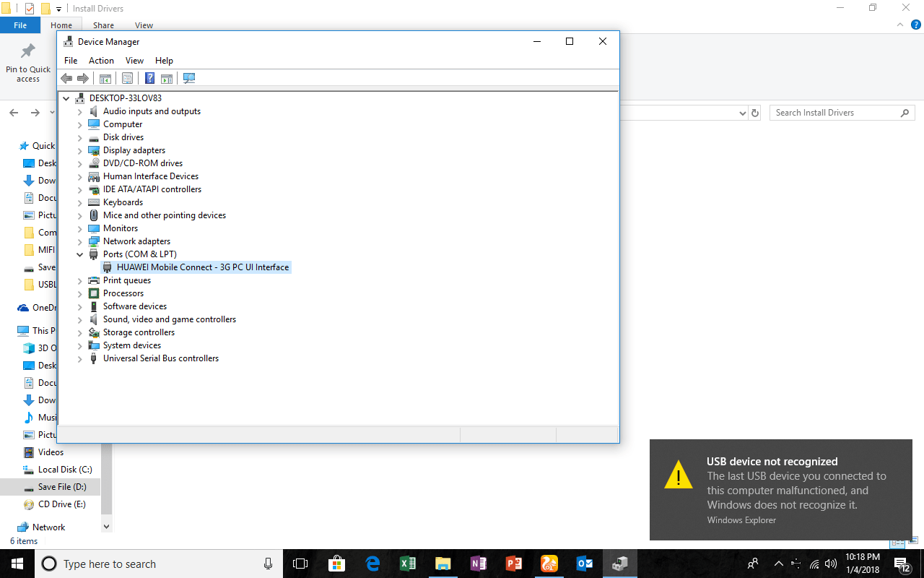This screenshot has height=578, width=924.
Task: Click the Keyboards category icon
Action: pyautogui.click(x=94, y=202)
